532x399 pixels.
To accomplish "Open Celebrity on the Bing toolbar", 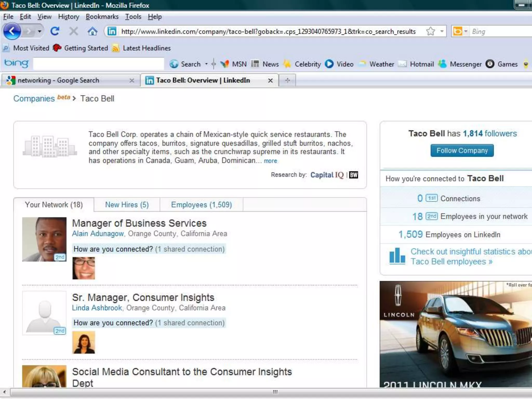I will pos(302,64).
